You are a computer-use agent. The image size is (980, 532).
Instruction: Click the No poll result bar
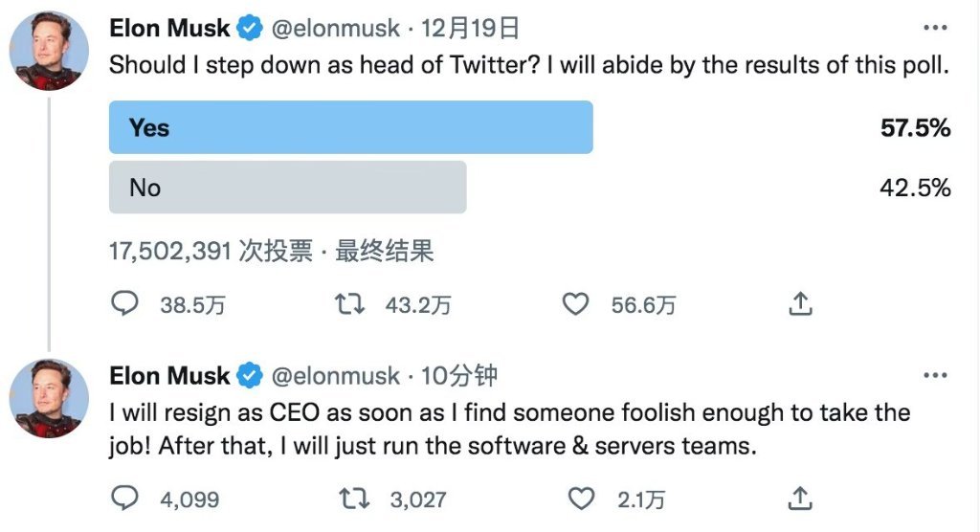pyautogui.click(x=287, y=188)
